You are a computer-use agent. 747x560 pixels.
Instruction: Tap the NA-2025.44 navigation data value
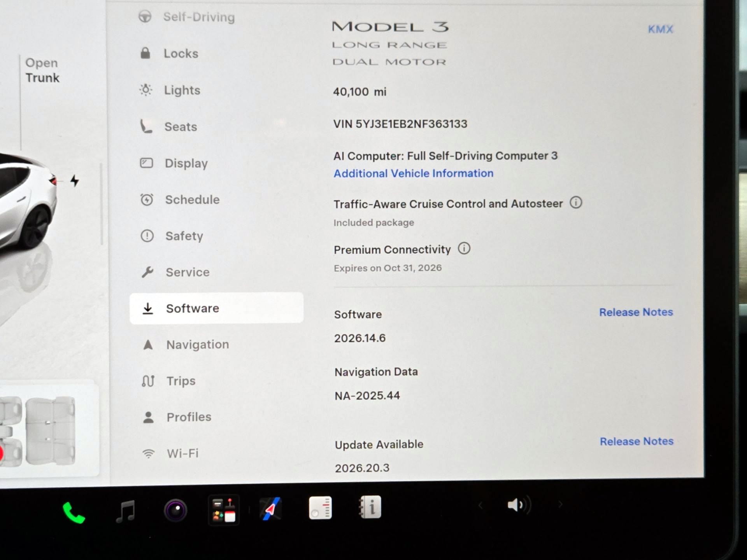click(367, 395)
